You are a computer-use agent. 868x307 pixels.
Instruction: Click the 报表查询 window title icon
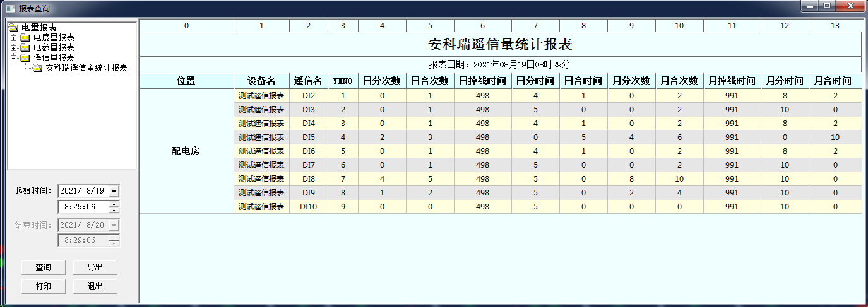coord(10,9)
